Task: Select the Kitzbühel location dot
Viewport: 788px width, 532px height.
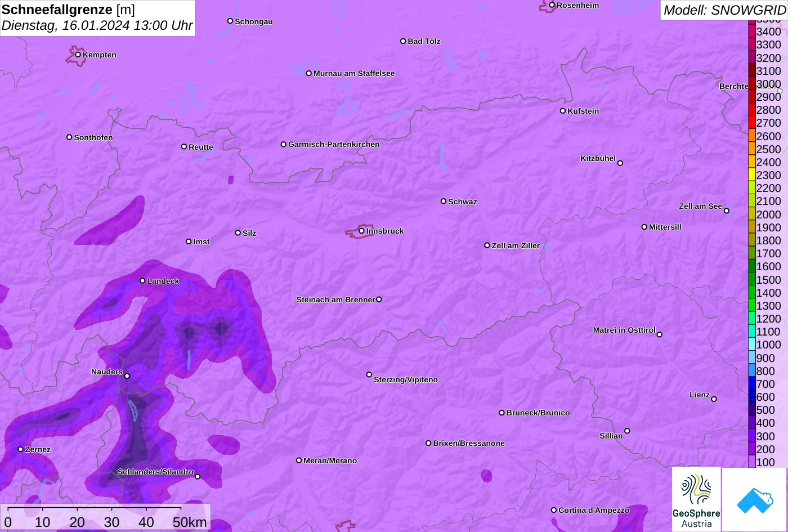Action: [x=620, y=163]
